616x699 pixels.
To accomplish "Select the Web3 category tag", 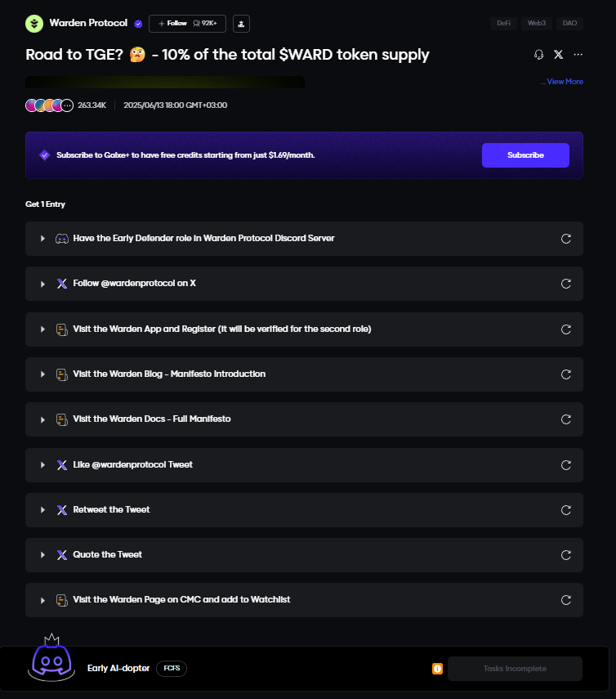I will [536, 23].
